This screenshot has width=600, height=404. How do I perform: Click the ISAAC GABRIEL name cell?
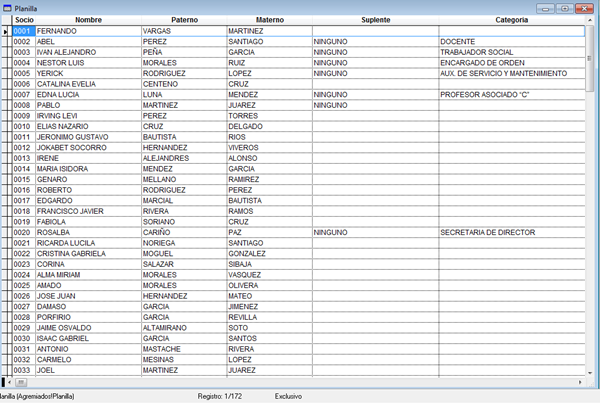pos(88,339)
